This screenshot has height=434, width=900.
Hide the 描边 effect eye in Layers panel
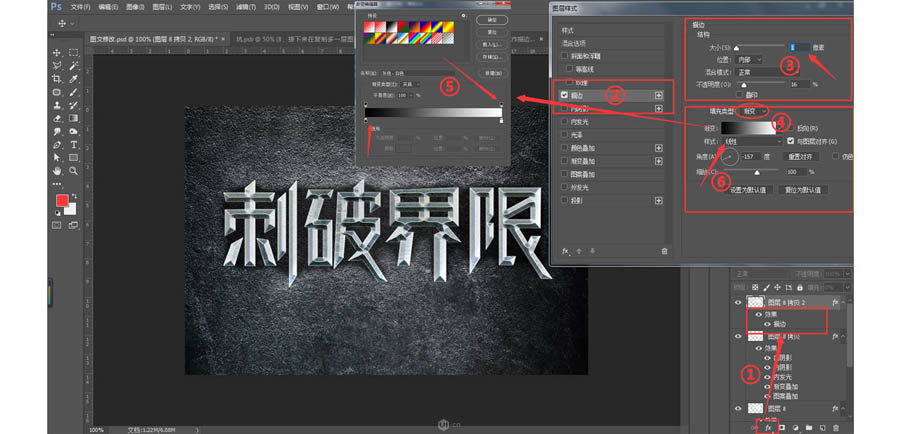pos(767,324)
